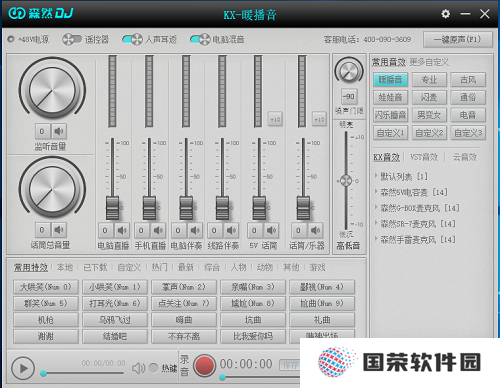
Task: Expand 森然SR-7麦克风 [14] list
Action: click(376, 223)
